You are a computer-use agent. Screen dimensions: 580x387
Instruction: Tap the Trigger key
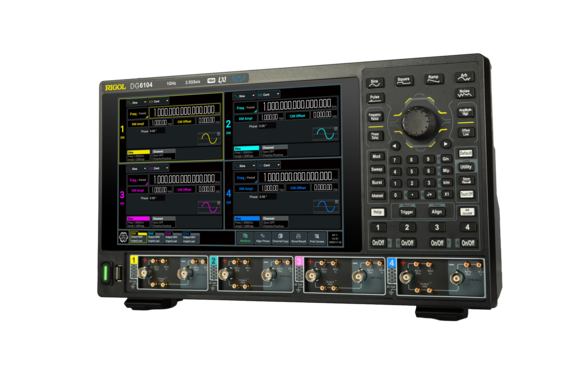pos(407,212)
